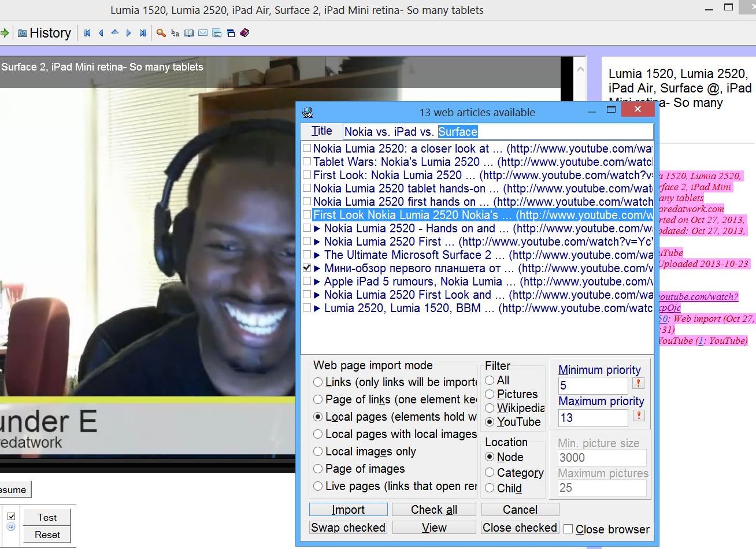Choose Local images only import mode
The image size is (756, 549).
[318, 451]
